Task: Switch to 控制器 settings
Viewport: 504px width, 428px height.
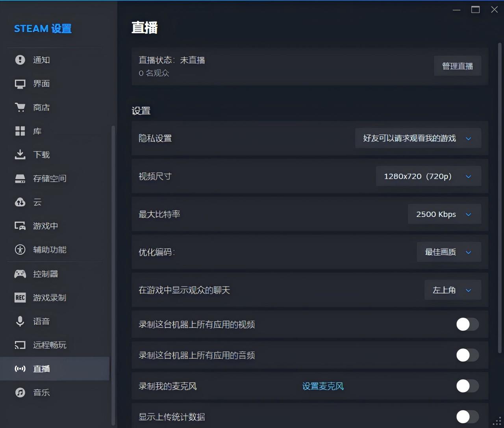Action: pyautogui.click(x=55, y=274)
